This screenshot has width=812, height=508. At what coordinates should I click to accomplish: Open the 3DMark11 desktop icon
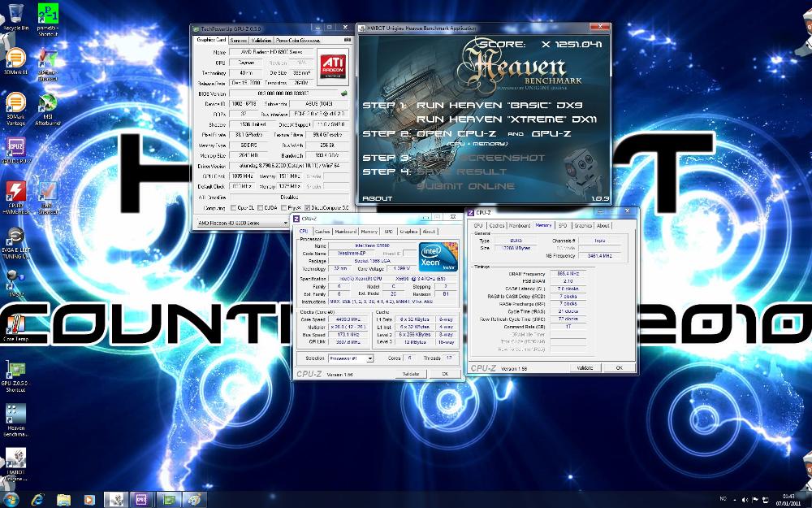click(15, 61)
